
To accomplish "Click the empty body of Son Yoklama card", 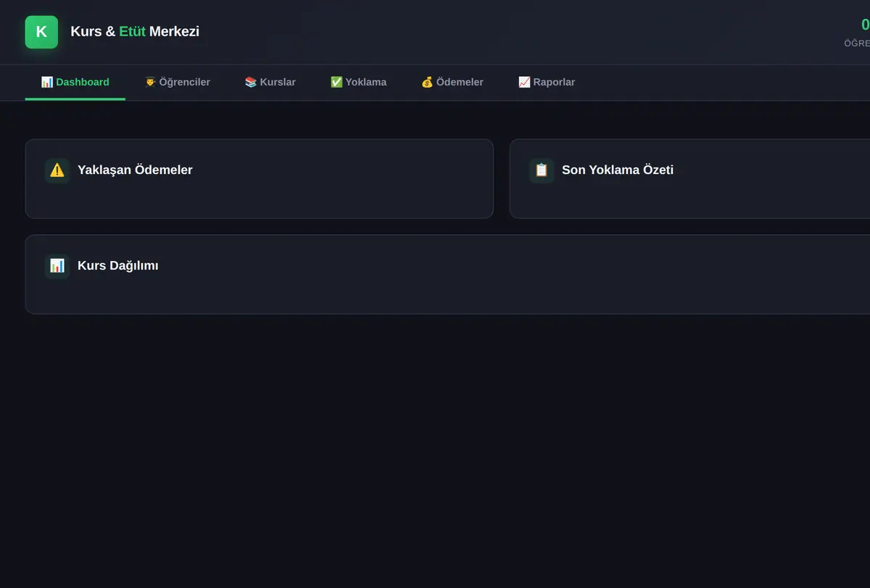I will (x=689, y=202).
